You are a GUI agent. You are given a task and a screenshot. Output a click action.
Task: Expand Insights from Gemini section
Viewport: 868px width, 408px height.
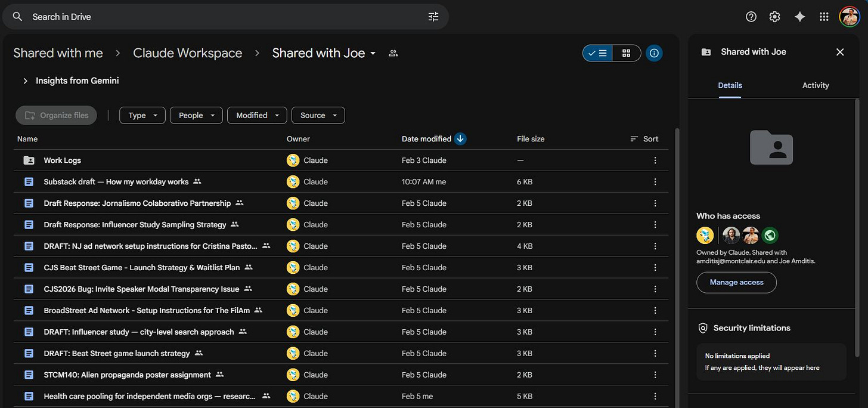(25, 81)
